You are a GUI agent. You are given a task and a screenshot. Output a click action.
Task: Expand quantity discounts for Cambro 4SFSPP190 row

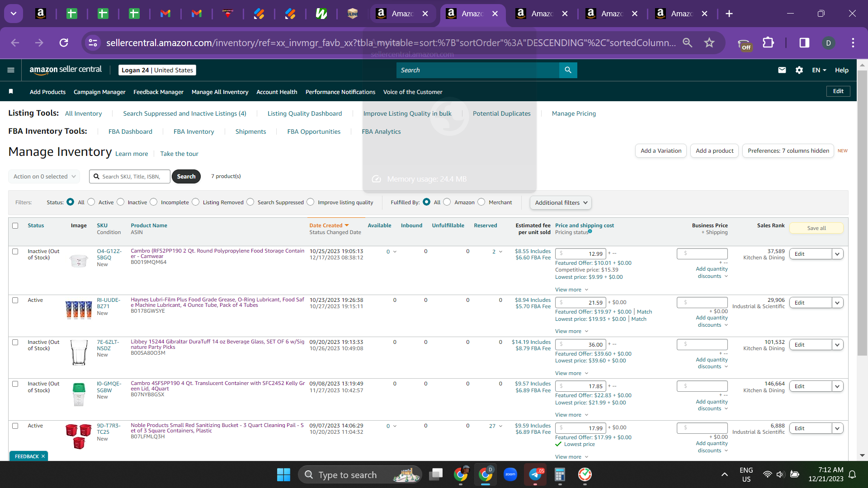pos(712,405)
